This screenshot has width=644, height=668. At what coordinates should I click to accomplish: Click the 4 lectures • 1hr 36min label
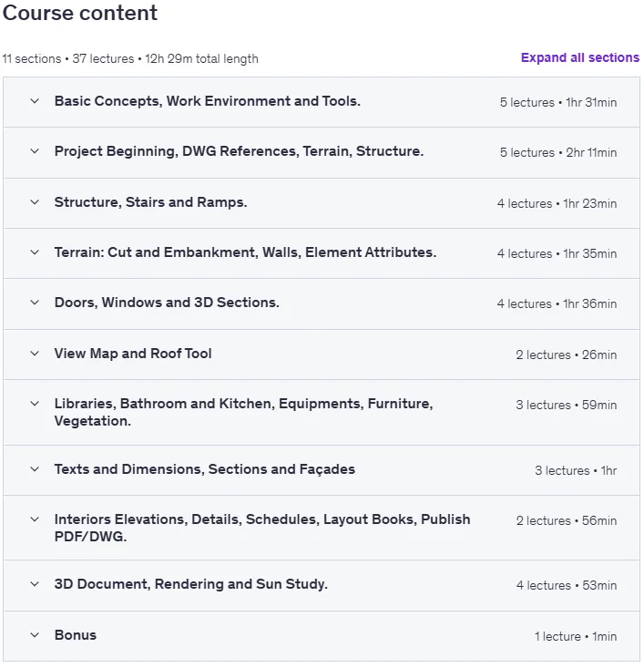[557, 303]
